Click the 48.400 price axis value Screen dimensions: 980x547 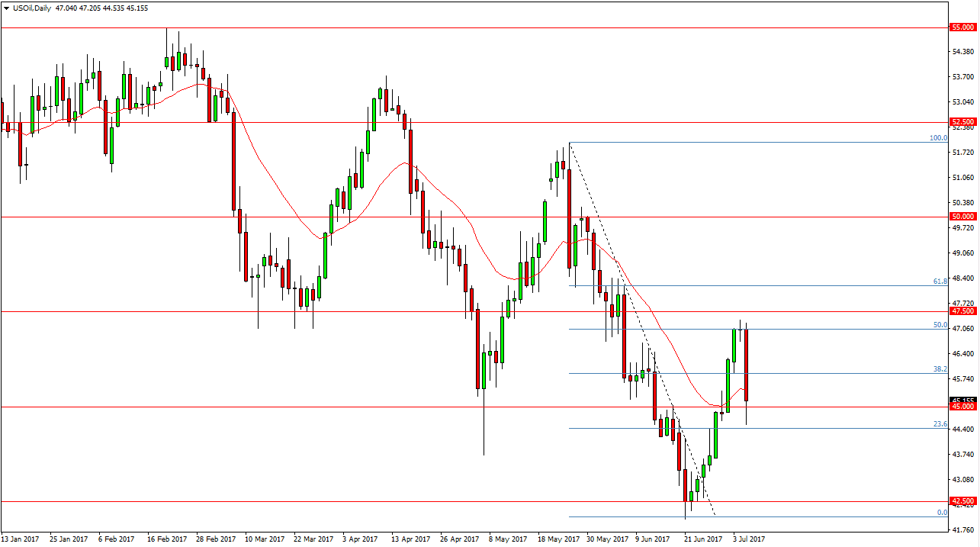[x=965, y=278]
